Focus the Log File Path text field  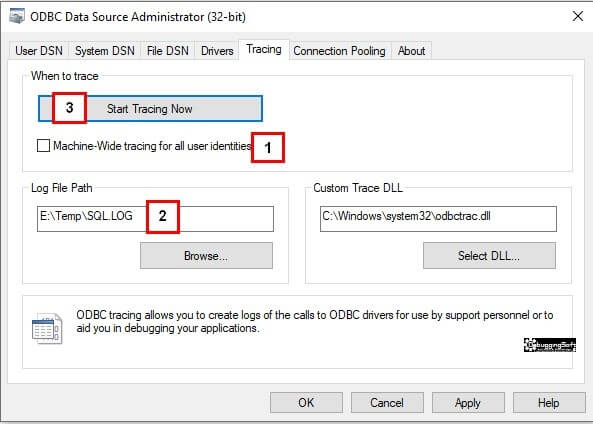click(x=155, y=219)
